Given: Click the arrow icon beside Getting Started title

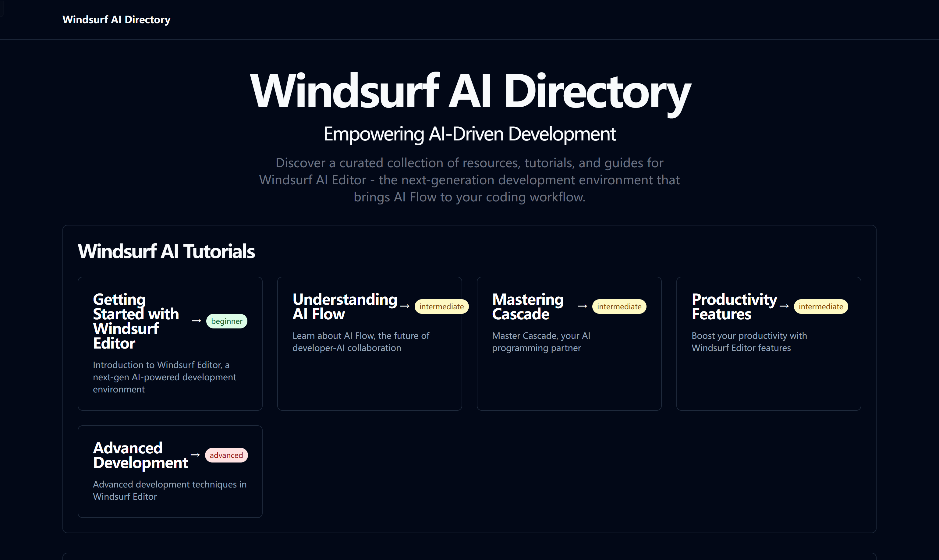Looking at the screenshot, I should tap(196, 321).
